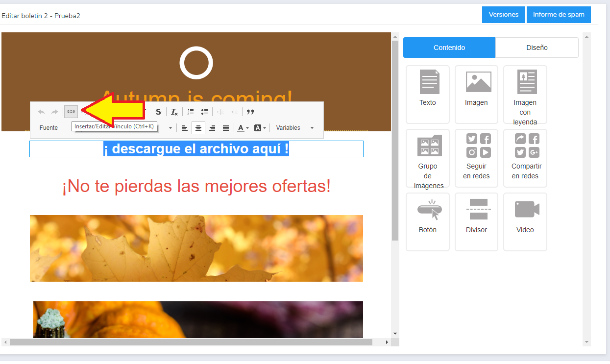Insert a numbered list
The height and width of the screenshot is (364, 610).
[191, 112]
